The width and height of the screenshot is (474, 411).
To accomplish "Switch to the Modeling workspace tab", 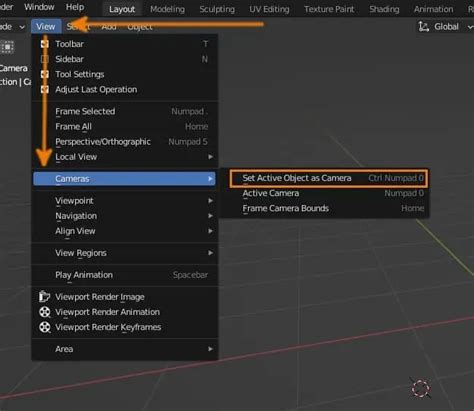I will tap(167, 9).
